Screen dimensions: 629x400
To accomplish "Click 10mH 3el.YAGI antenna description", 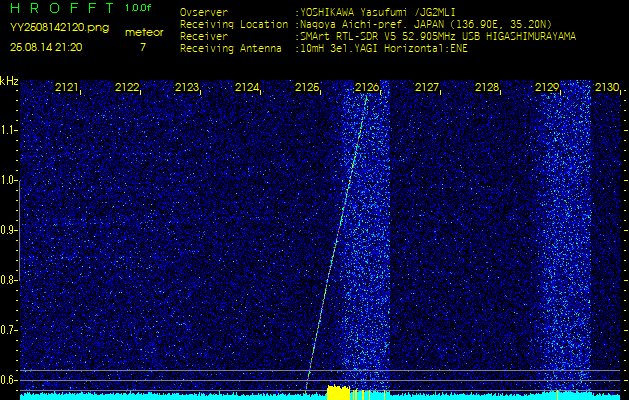I will (384, 49).
